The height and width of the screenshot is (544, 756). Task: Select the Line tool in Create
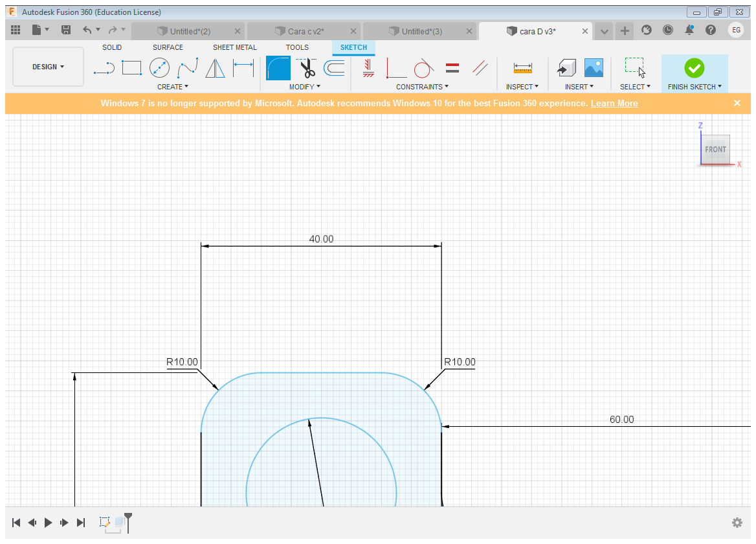(x=104, y=67)
